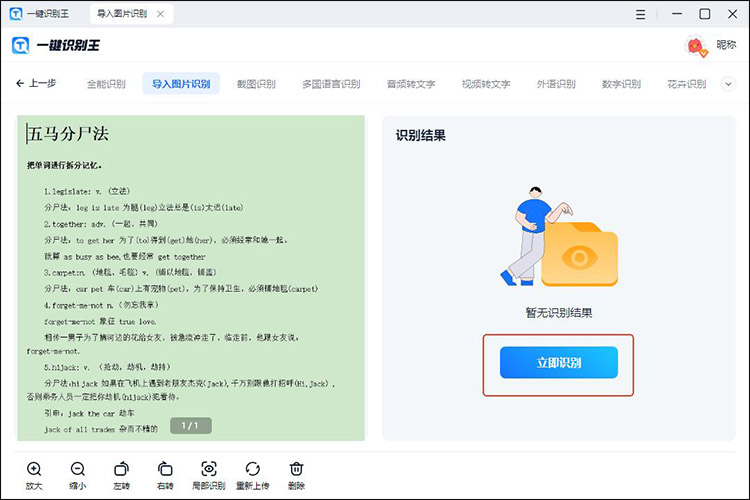This screenshot has width=750, height=500.
Task: Switch to 截图识别 tab
Action: pyautogui.click(x=256, y=84)
